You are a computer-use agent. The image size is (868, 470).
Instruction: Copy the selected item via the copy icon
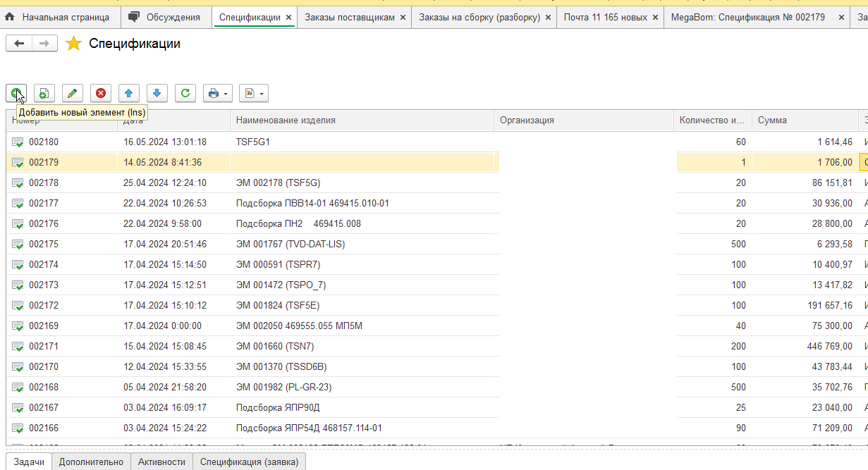pos(44,93)
